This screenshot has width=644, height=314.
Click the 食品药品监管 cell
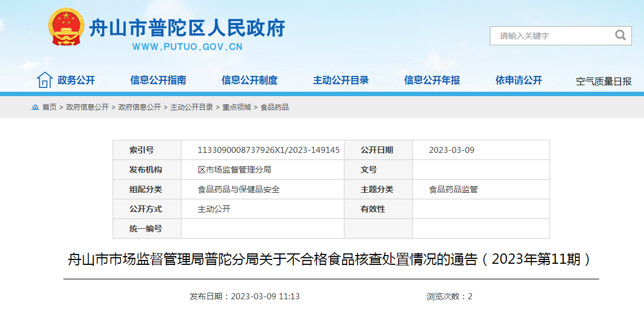click(x=481, y=189)
